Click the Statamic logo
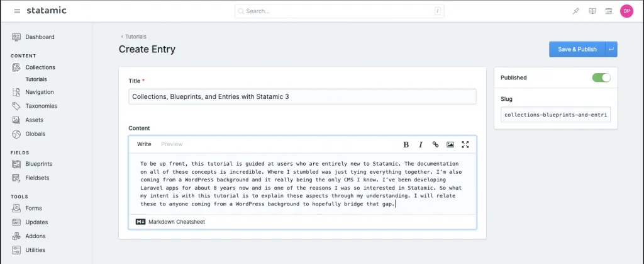Viewport: 644px width, 264px height. pos(47,11)
